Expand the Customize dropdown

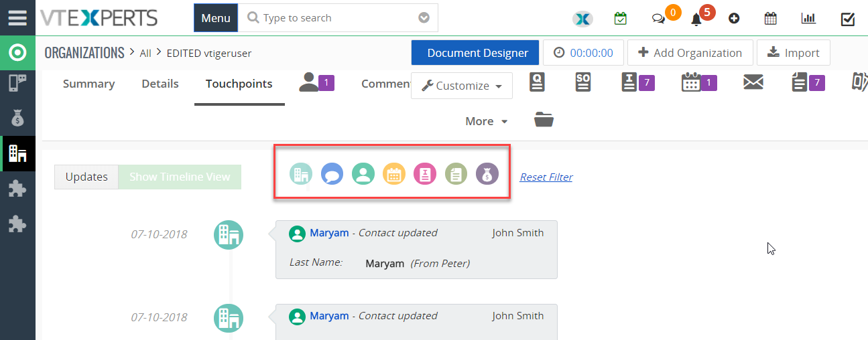(x=462, y=86)
